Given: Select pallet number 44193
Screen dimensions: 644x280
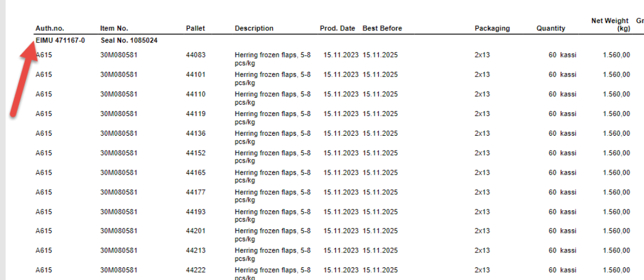Looking at the screenshot, I should point(196,212).
